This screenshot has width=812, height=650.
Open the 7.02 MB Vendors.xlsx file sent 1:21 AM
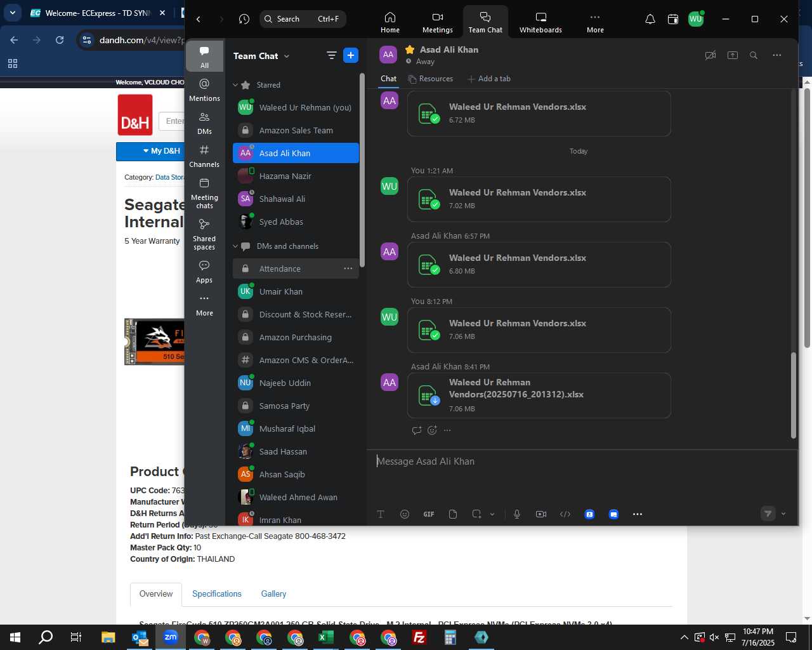click(539, 199)
